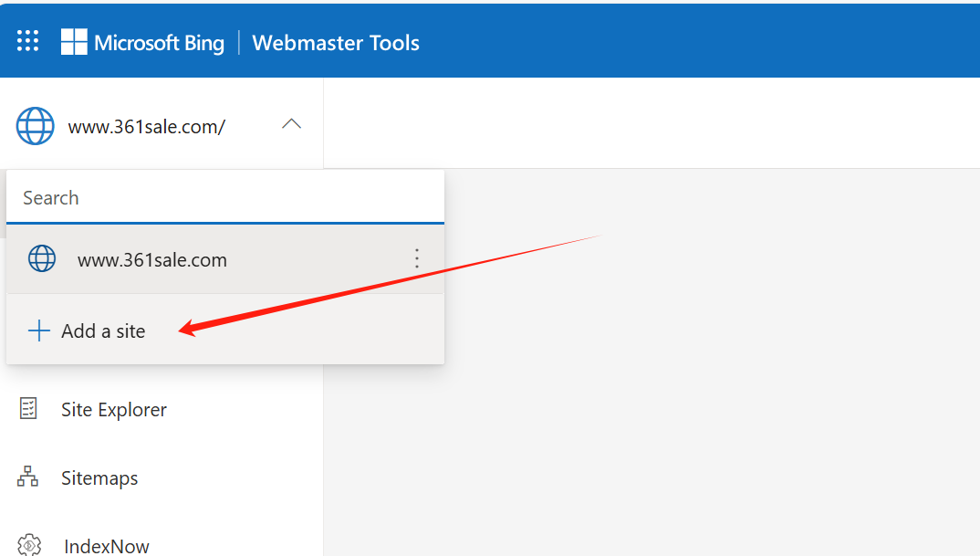Viewport: 980px width, 556px height.
Task: Select www.361sale.com from the site list
Action: click(152, 260)
